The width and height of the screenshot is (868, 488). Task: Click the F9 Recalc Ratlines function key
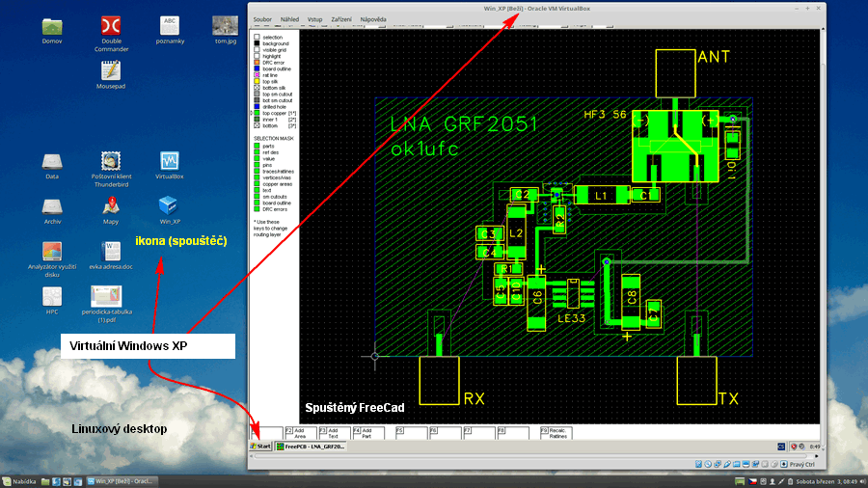pos(556,433)
